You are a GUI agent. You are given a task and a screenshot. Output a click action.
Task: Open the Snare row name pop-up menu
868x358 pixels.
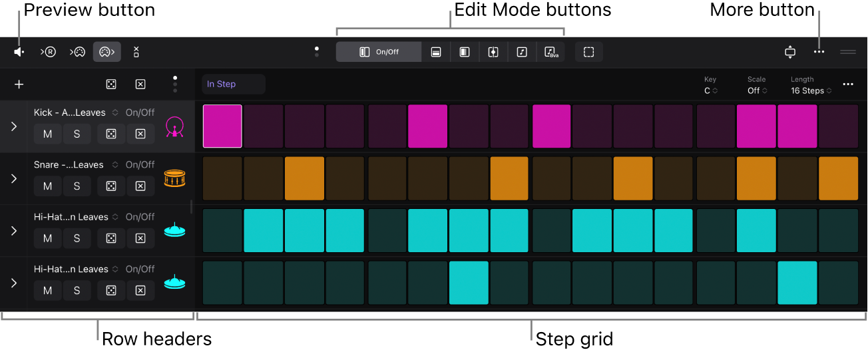click(x=76, y=164)
